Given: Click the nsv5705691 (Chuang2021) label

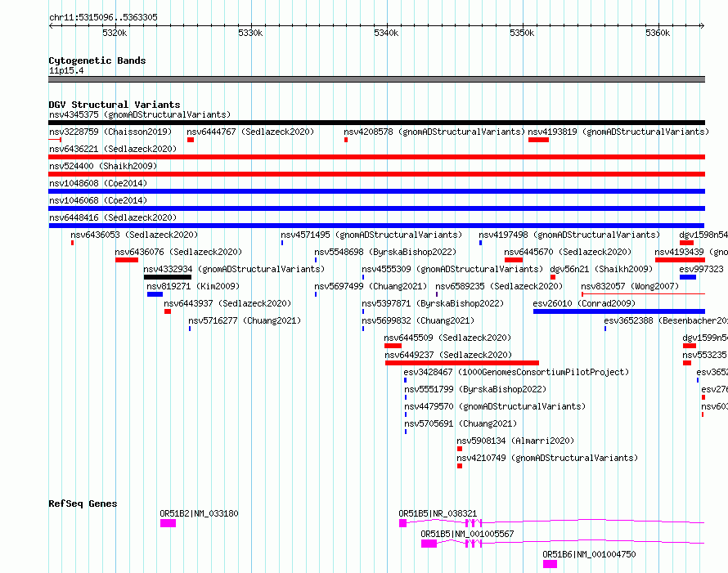Looking at the screenshot, I should pos(461,423).
